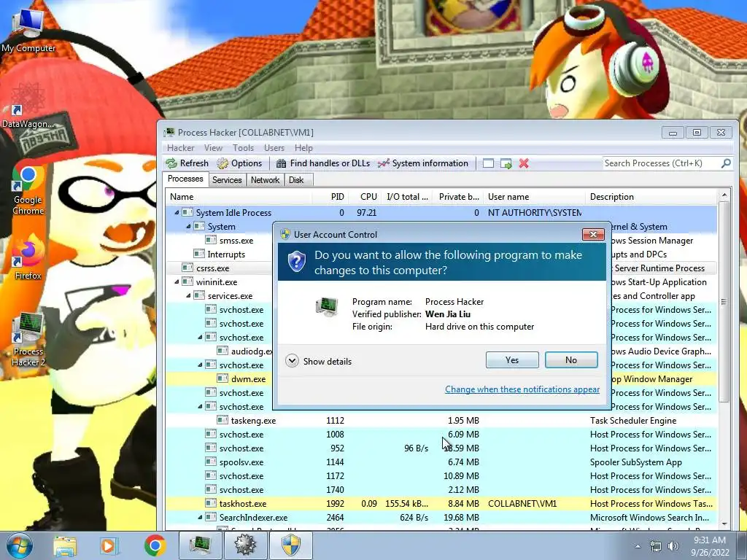Open the View menu
Image resolution: width=747 pixels, height=560 pixels.
[x=214, y=147]
